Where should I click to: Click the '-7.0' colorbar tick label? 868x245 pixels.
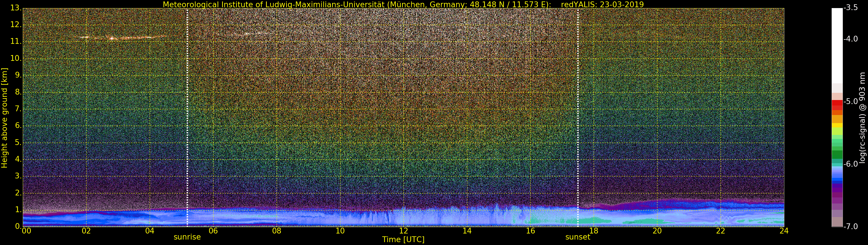pyautogui.click(x=851, y=227)
